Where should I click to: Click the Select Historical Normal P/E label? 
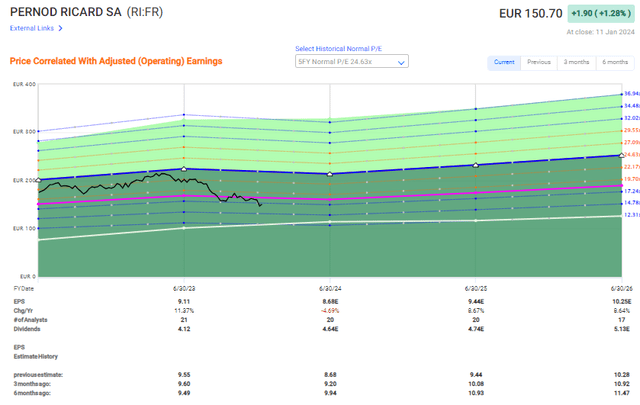tap(338, 49)
